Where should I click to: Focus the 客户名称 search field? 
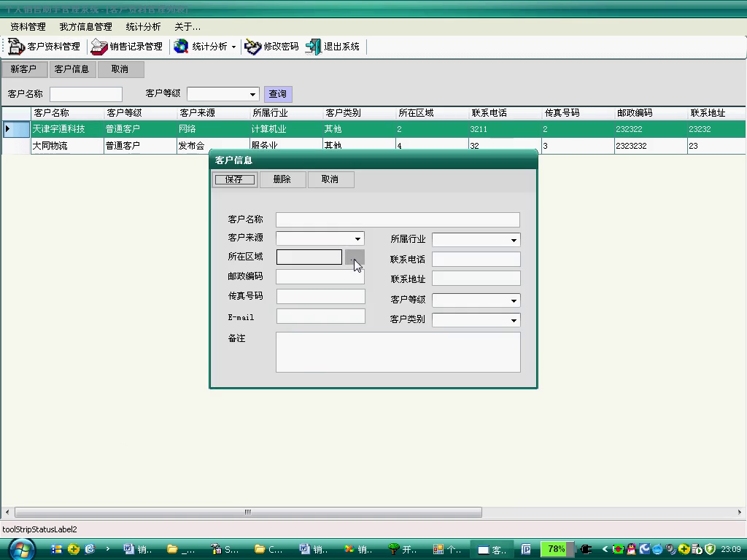86,94
